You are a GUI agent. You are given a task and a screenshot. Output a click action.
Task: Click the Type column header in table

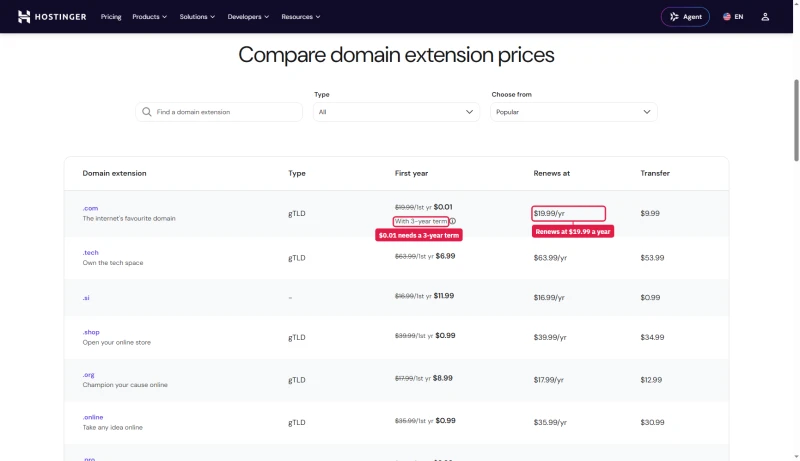297,173
